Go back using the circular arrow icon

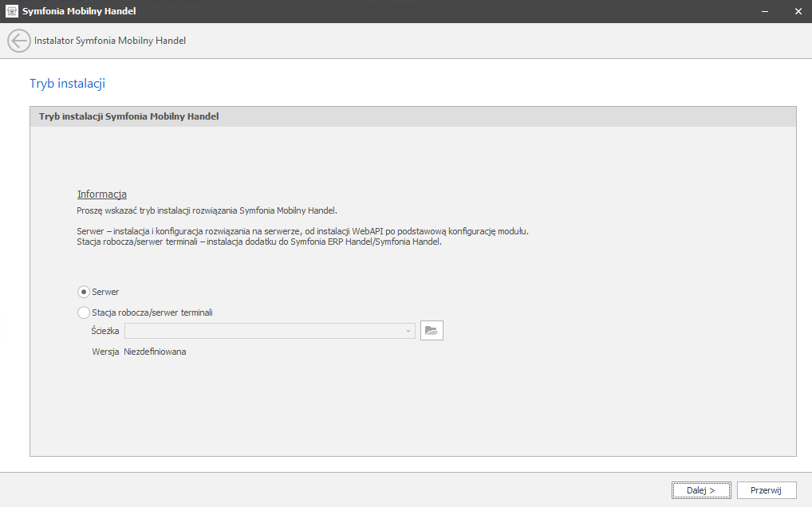18,41
